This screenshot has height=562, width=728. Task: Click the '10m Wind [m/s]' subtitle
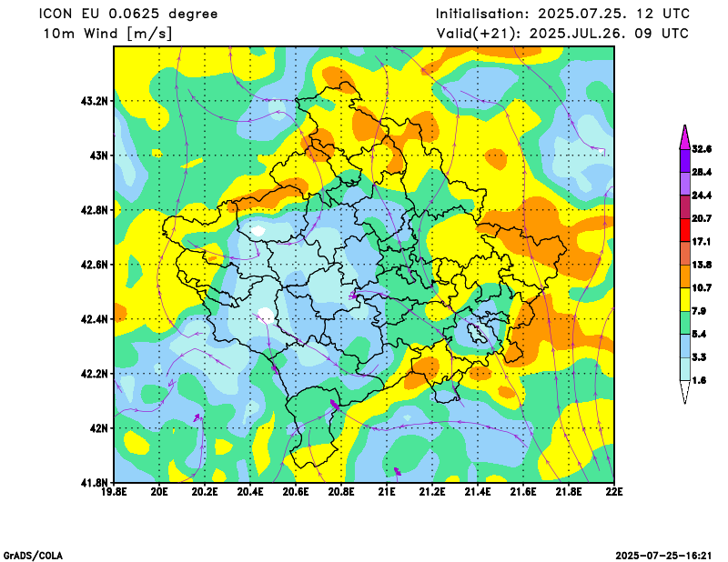(x=107, y=34)
